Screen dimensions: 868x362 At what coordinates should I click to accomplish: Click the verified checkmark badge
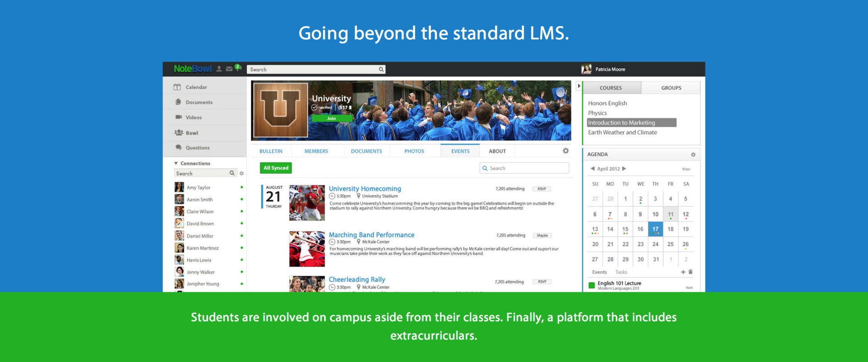click(x=314, y=107)
